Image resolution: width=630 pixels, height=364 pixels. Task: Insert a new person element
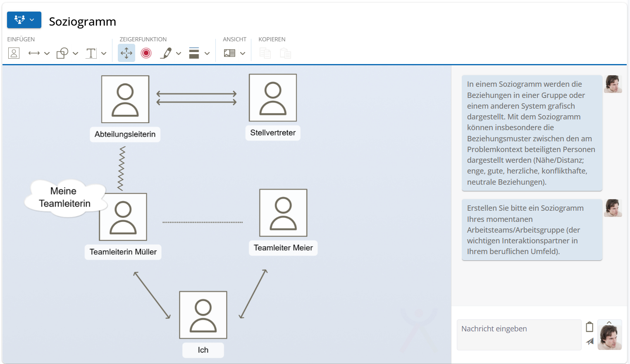14,53
